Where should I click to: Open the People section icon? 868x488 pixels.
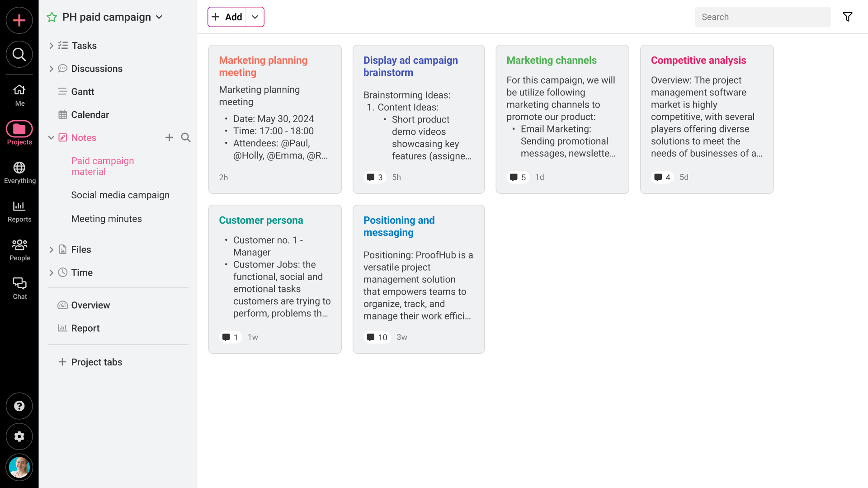[x=19, y=250]
